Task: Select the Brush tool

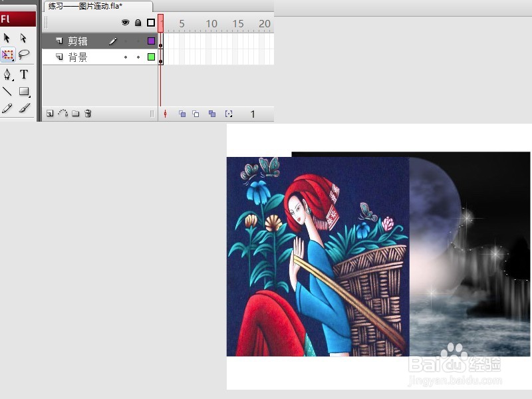Action: tap(24, 108)
